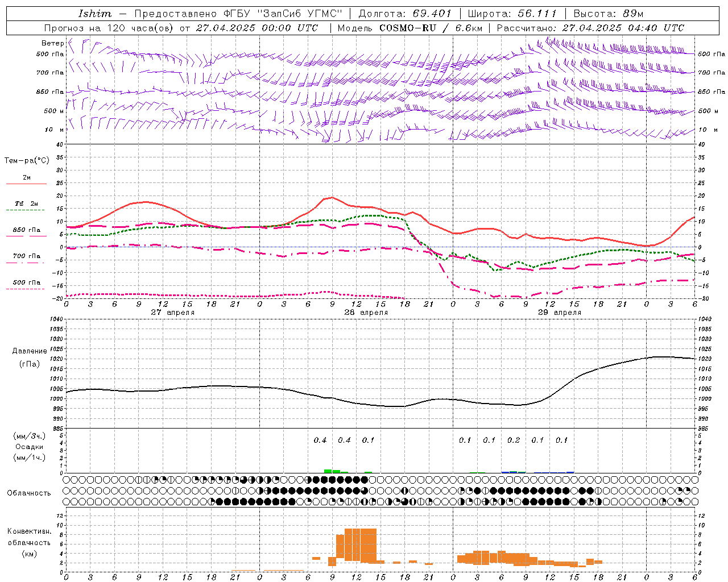Click the "Широта: 56.111" header field
This screenshot has width=728, height=582.
tap(512, 14)
